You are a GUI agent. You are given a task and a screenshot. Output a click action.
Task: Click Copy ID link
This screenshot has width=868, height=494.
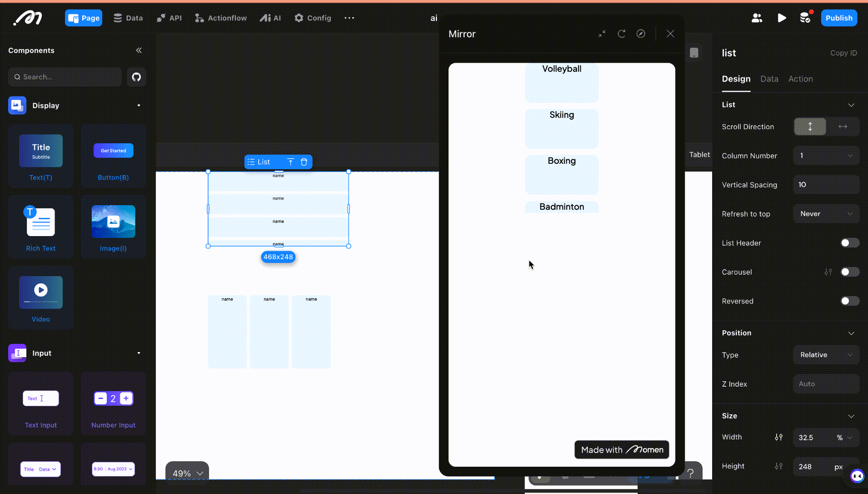(843, 53)
